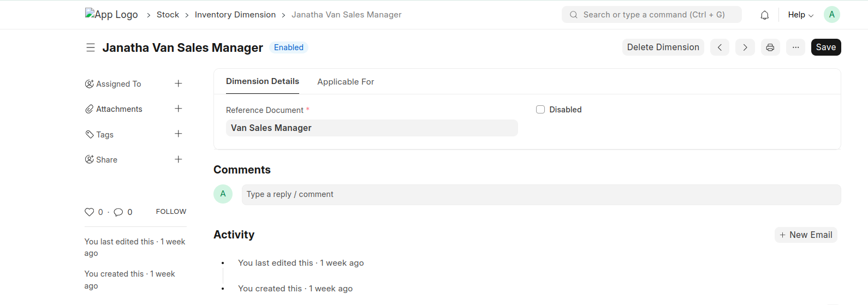Like document using heart icon
The image size is (868, 305).
[x=90, y=212]
